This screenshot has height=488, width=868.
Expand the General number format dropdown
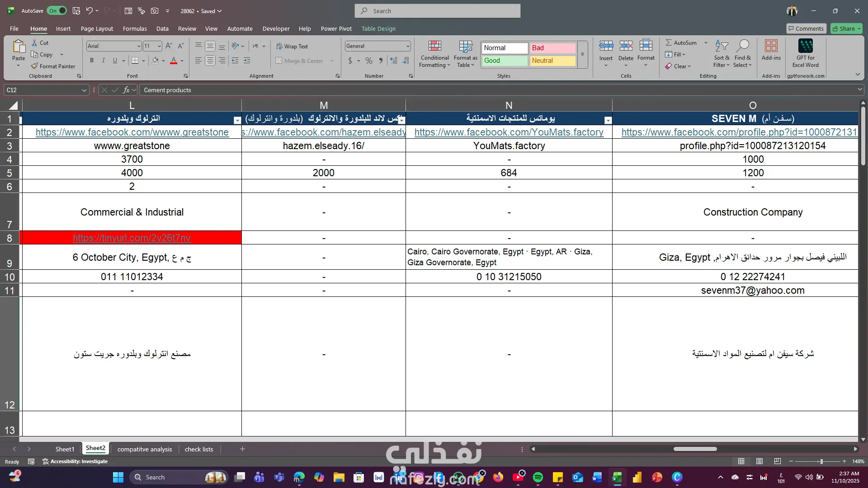(407, 46)
